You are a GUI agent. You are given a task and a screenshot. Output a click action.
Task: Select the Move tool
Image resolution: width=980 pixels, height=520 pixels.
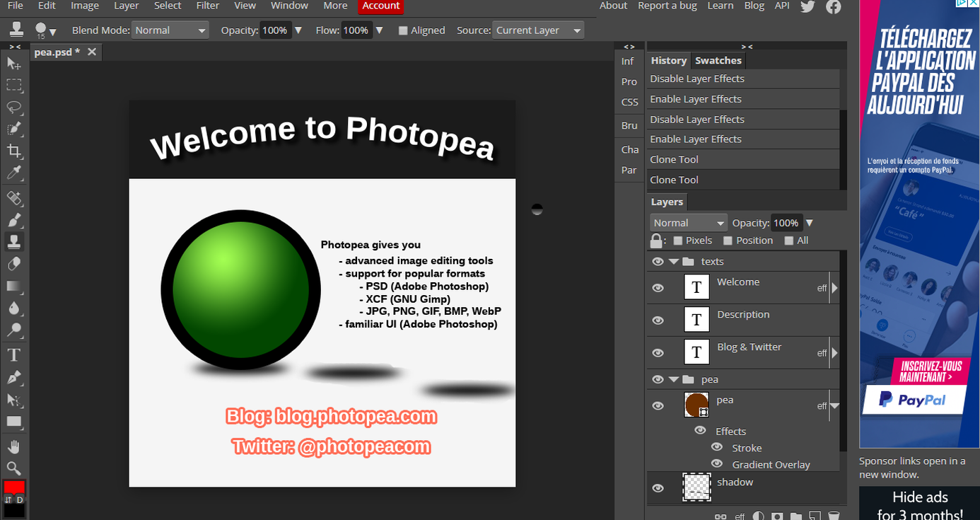13,64
